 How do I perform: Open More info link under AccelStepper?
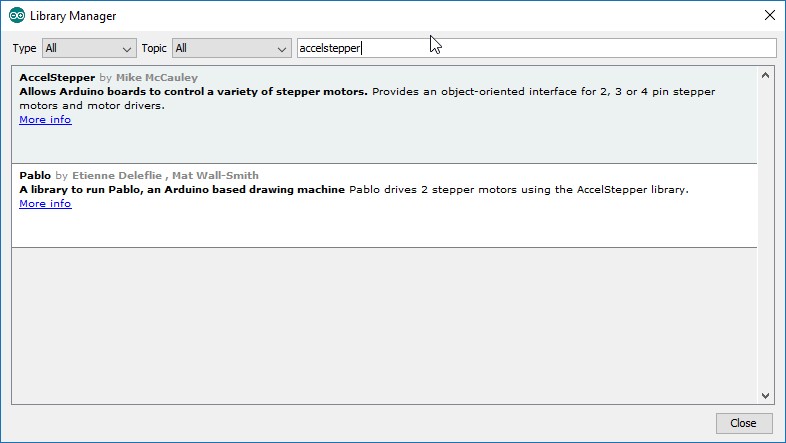tap(45, 120)
